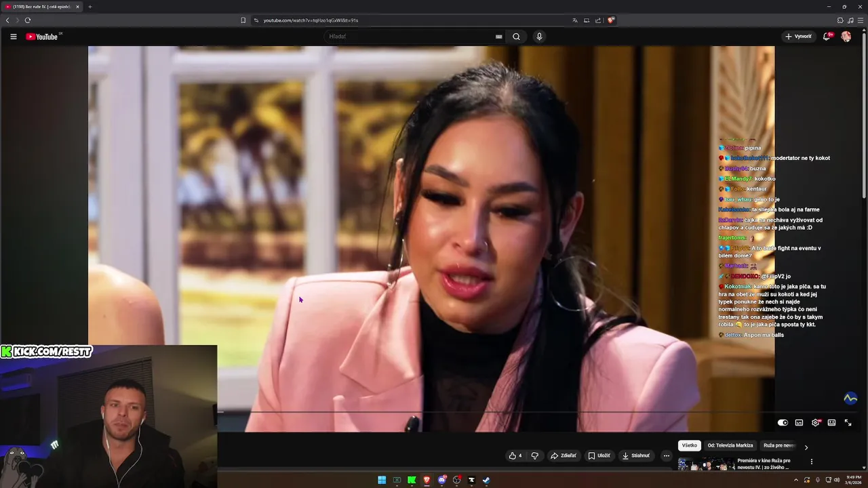Switch the player to theater mode

tap(831, 422)
